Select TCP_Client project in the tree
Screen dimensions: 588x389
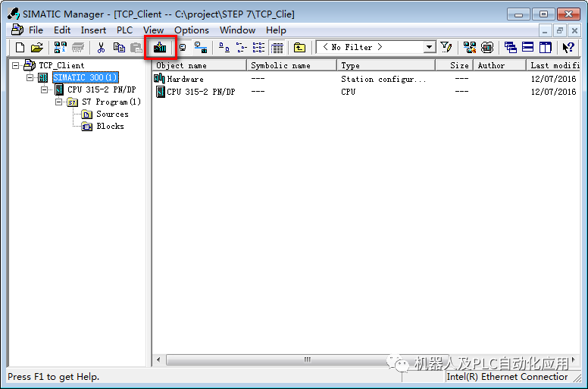tap(61, 65)
